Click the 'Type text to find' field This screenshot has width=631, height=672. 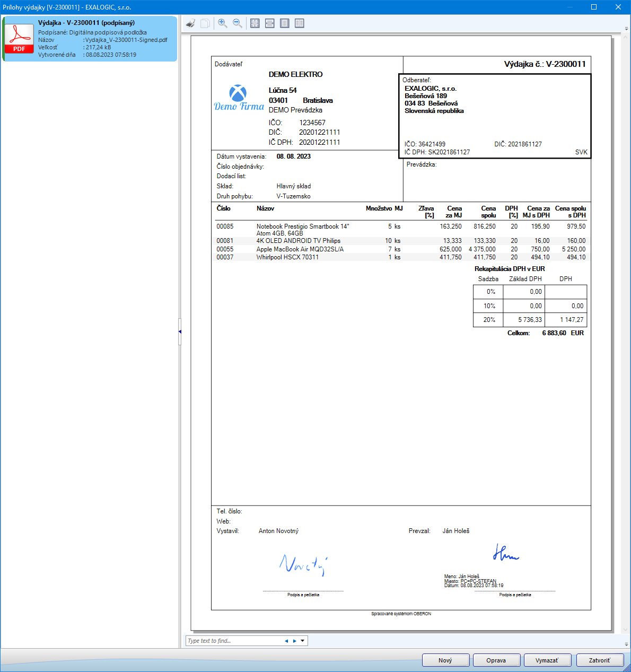click(233, 641)
